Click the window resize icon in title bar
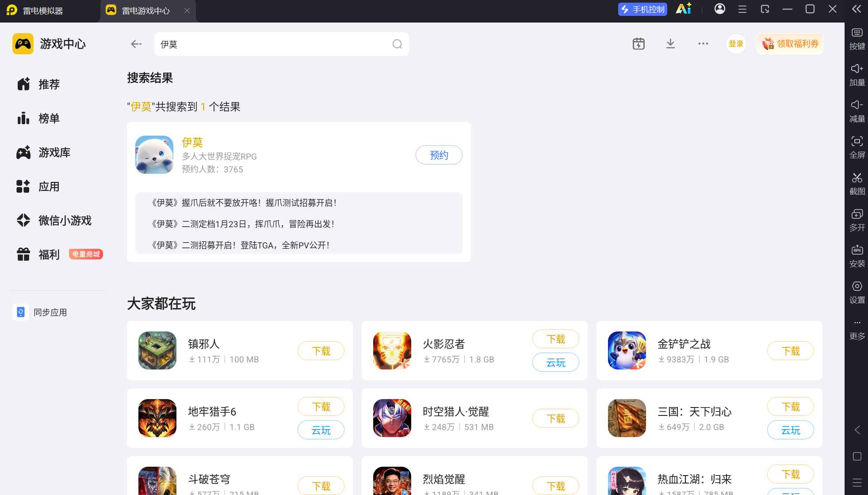This screenshot has width=868, height=495. tap(765, 9)
